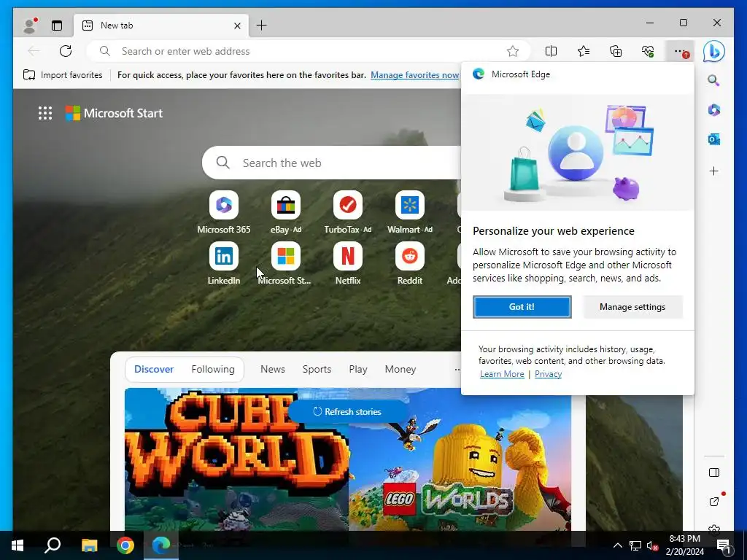Click the Refresh stories button
This screenshot has width=747, height=560.
(x=347, y=411)
